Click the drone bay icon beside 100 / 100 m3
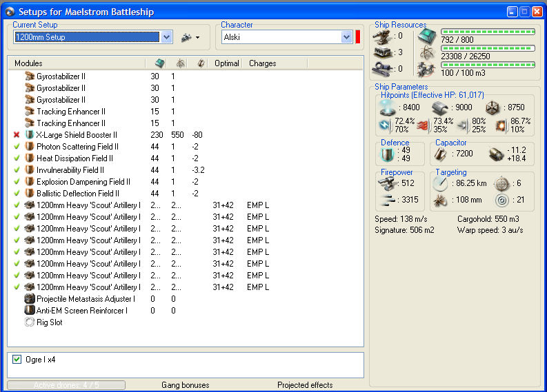This screenshot has height=392, width=547. pyautogui.click(x=426, y=70)
